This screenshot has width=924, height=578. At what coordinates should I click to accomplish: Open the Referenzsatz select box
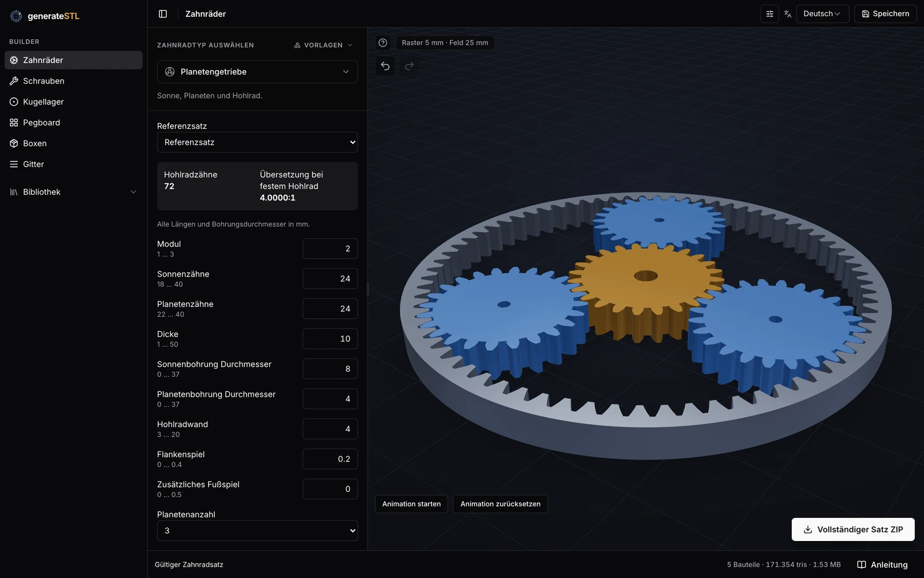pos(258,142)
